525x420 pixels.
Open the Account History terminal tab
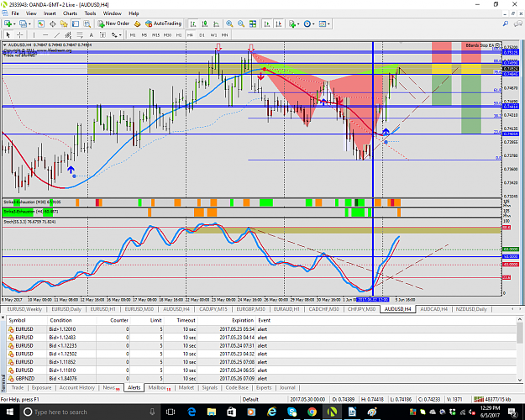(77, 387)
